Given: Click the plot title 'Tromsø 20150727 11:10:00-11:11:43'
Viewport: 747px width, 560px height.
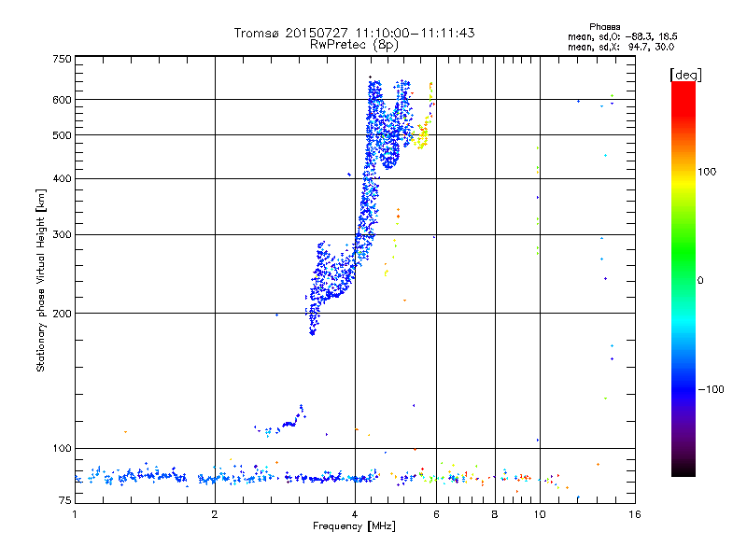Looking at the screenshot, I should (x=354, y=33).
